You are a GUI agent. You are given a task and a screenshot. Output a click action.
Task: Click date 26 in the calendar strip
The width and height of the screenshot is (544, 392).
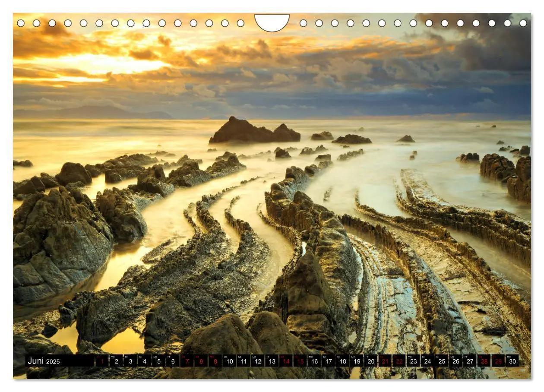pos(455,361)
